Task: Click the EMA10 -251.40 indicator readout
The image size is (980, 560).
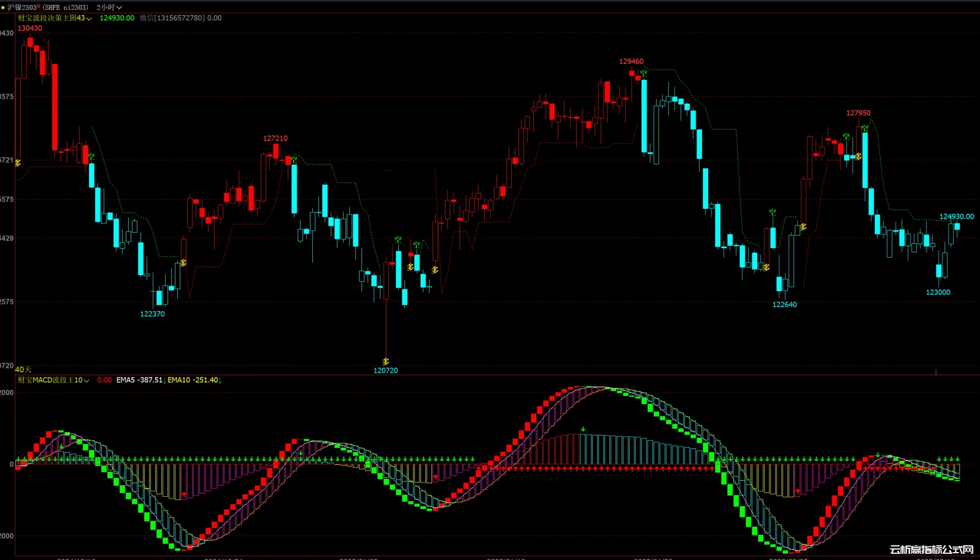Action: (x=193, y=380)
